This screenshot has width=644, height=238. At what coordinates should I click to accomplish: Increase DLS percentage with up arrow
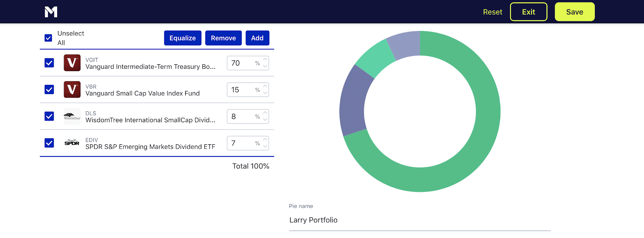(x=265, y=113)
